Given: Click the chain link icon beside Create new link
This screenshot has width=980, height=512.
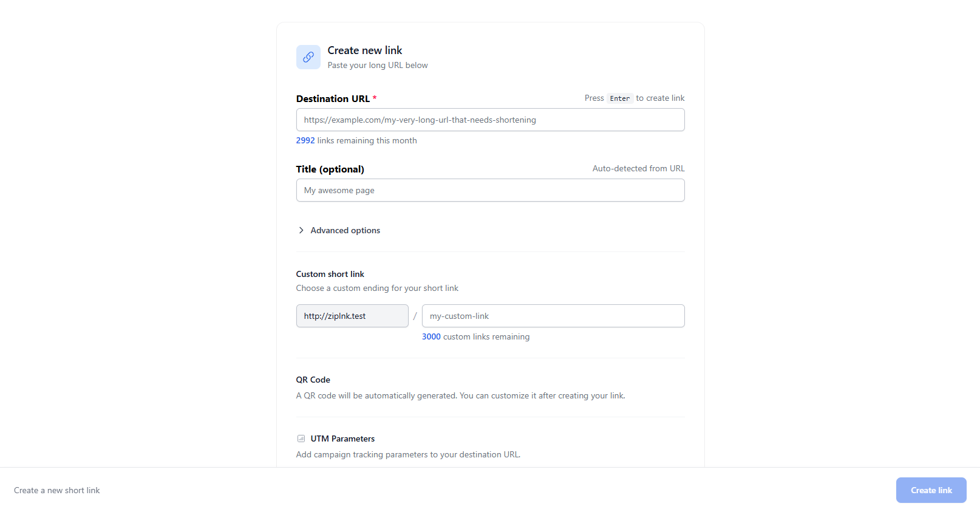Looking at the screenshot, I should (x=308, y=56).
